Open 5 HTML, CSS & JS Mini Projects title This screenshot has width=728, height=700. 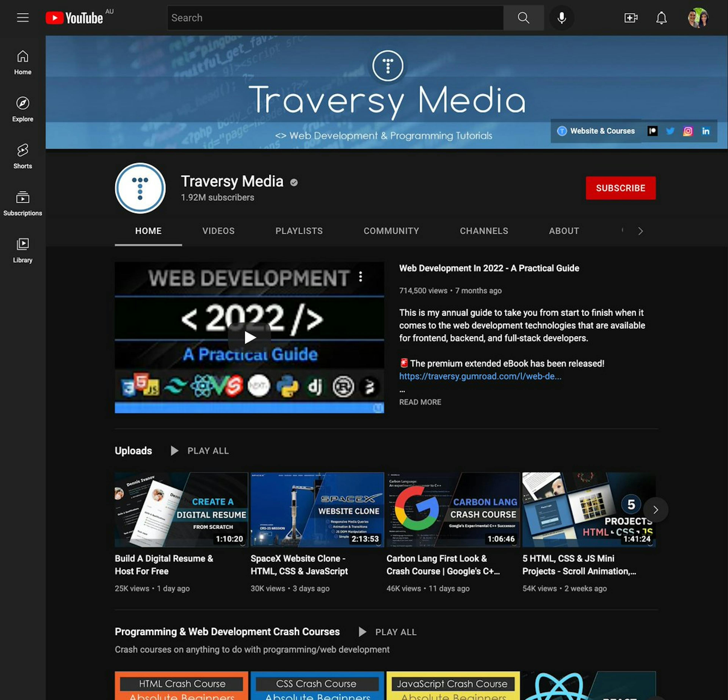click(x=579, y=565)
